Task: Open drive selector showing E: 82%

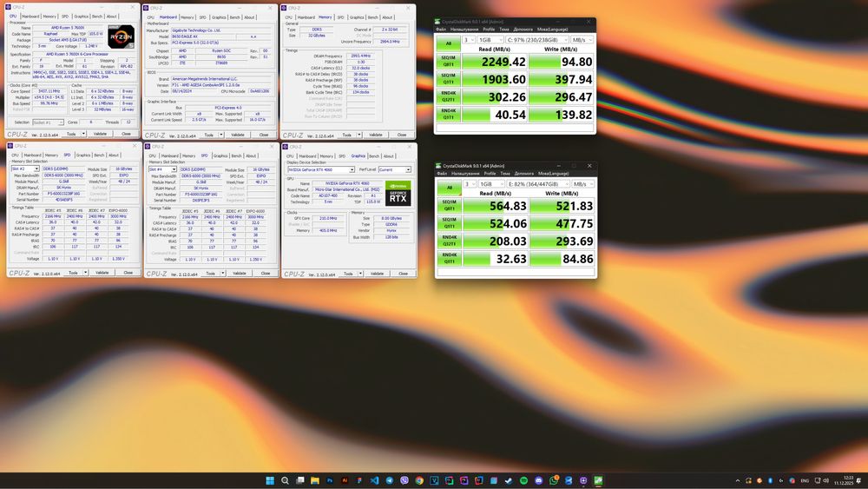Action: pyautogui.click(x=537, y=184)
